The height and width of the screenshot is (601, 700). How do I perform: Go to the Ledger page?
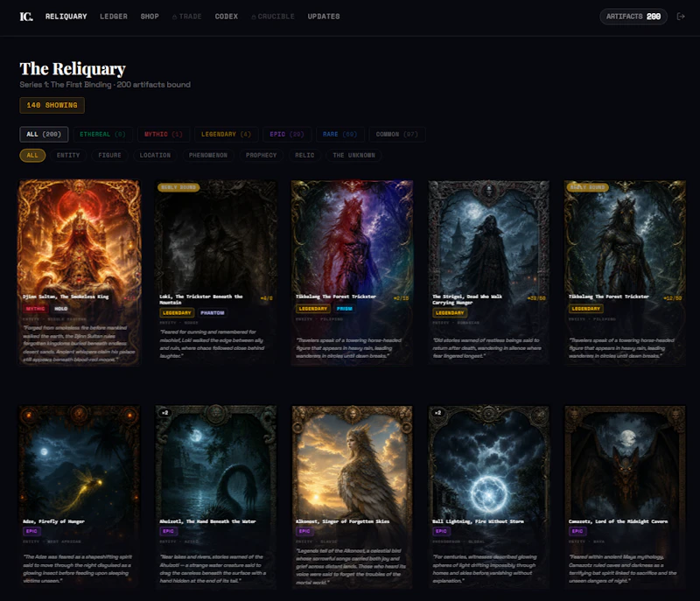[x=114, y=17]
